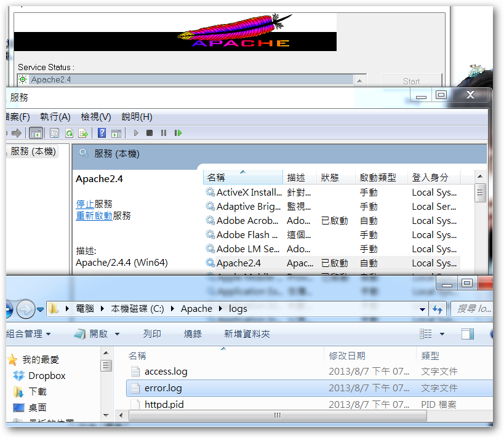Select Apache2.4 in the services list

point(238,263)
